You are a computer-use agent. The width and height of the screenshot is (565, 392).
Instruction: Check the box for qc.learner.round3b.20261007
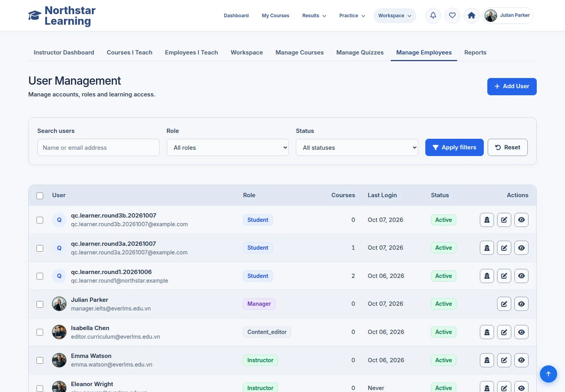coord(40,220)
